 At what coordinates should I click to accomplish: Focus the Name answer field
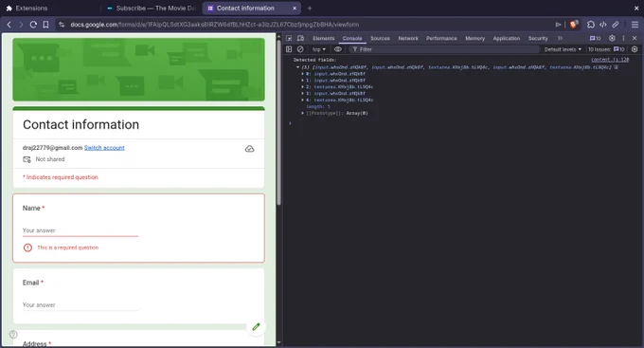click(80, 230)
